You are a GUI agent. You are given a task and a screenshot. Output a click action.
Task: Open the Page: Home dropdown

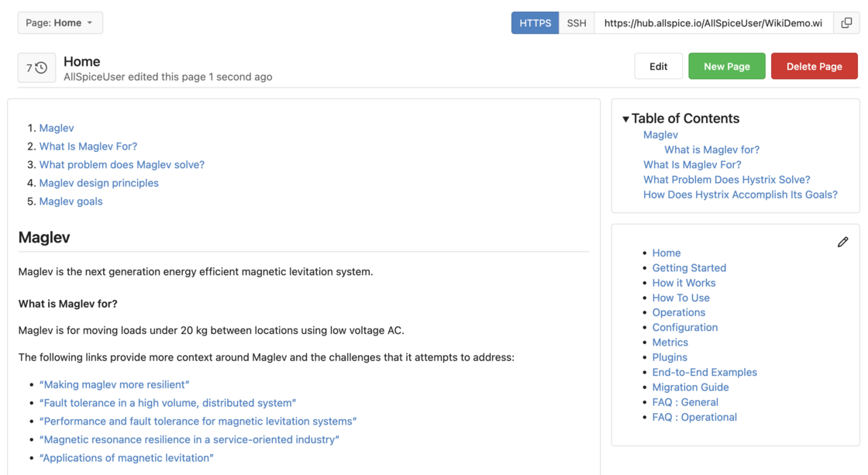point(60,23)
